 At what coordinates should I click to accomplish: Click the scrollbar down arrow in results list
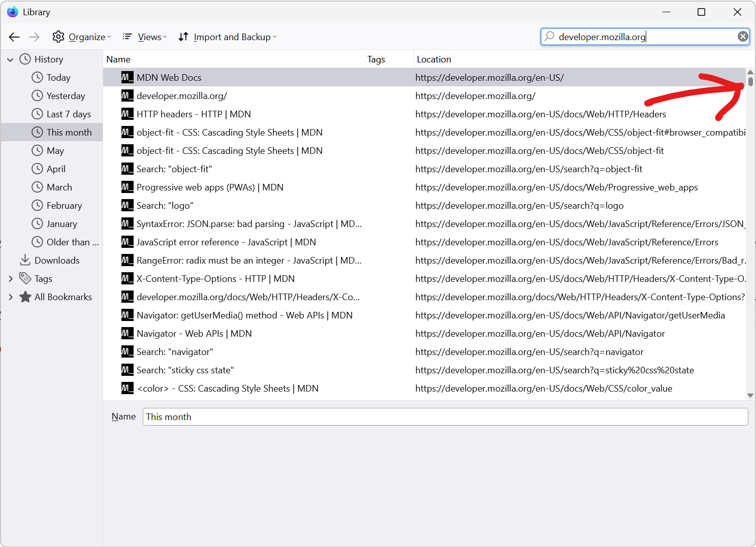(x=750, y=395)
